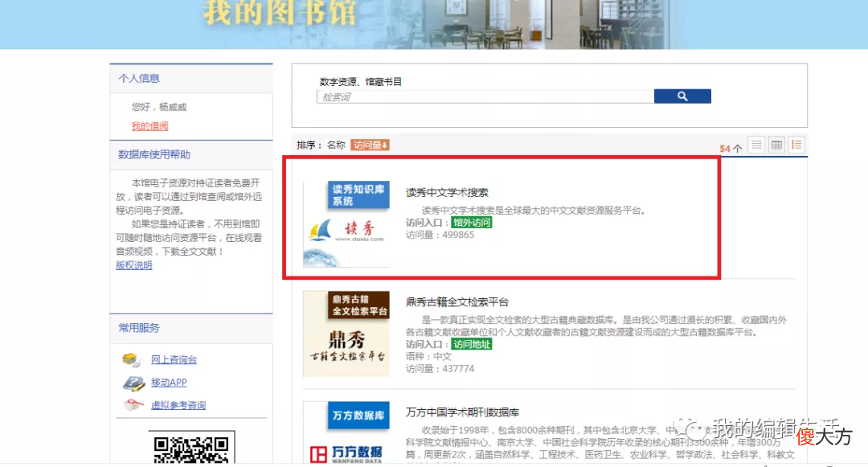Open the 移动APP link
The height and width of the screenshot is (467, 868).
(169, 383)
